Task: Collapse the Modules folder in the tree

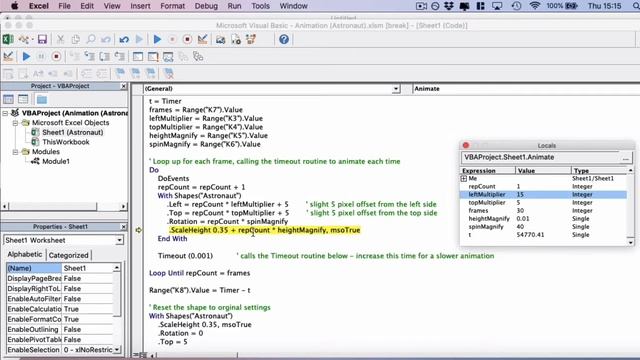Action: pyautogui.click(x=15, y=152)
